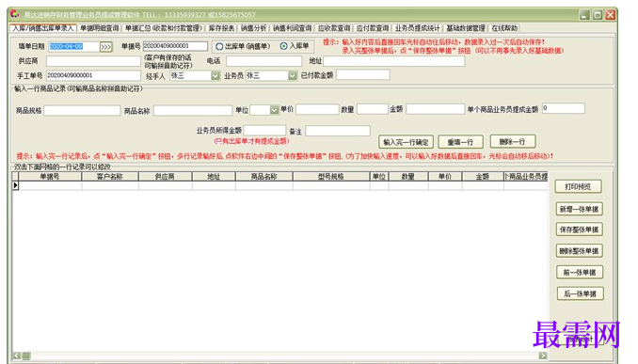Click the 商品名称 column header in grid
This screenshot has height=364, width=638.
coord(263,177)
